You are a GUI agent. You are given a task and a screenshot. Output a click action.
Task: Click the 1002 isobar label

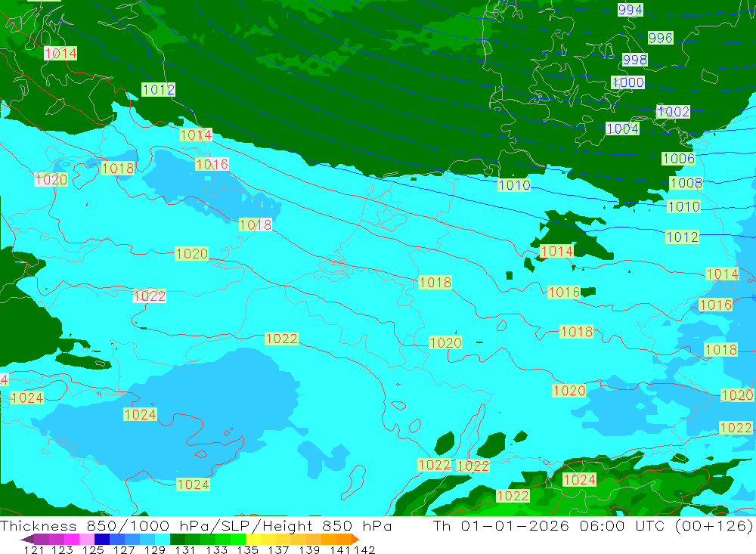[x=674, y=112]
